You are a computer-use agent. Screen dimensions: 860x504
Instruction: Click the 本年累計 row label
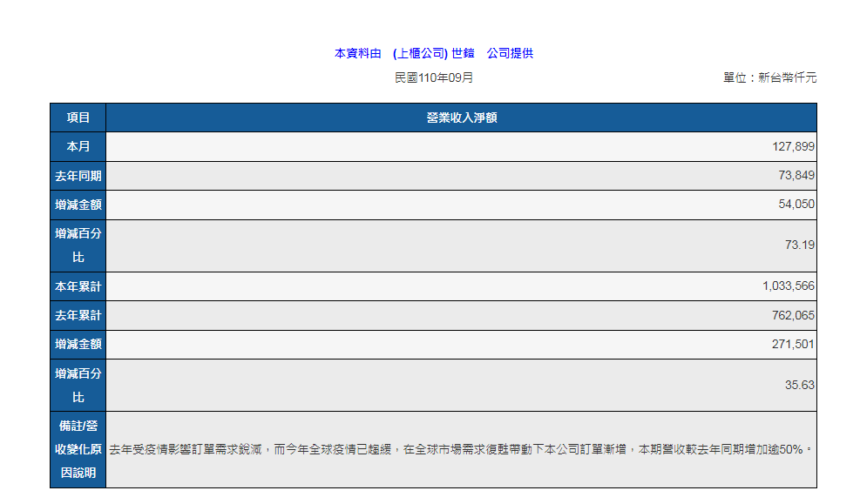point(78,286)
